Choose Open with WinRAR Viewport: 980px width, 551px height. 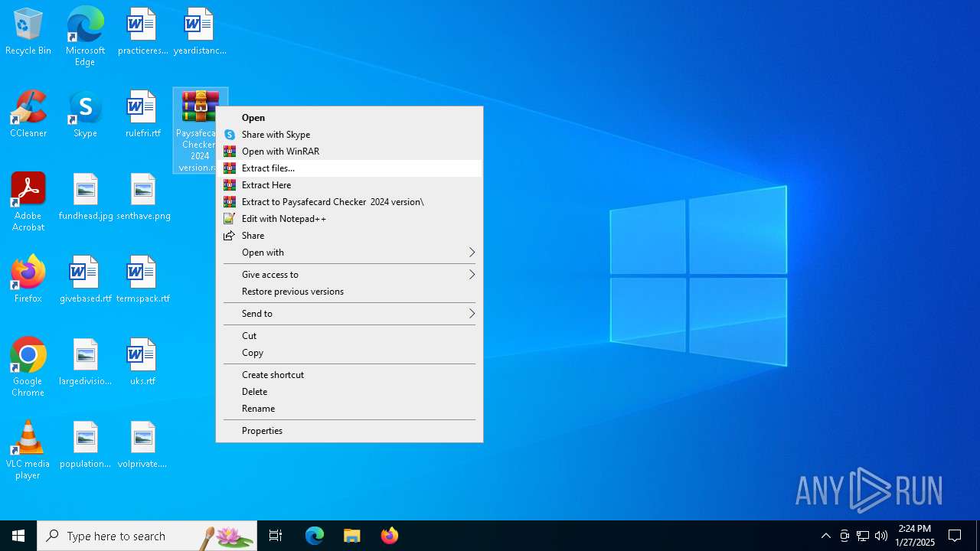point(349,152)
